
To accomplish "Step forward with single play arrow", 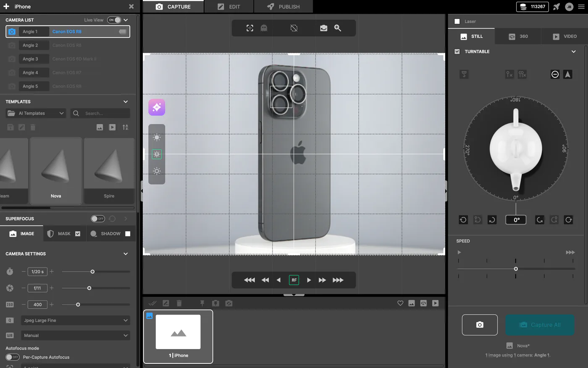I will pos(309,280).
